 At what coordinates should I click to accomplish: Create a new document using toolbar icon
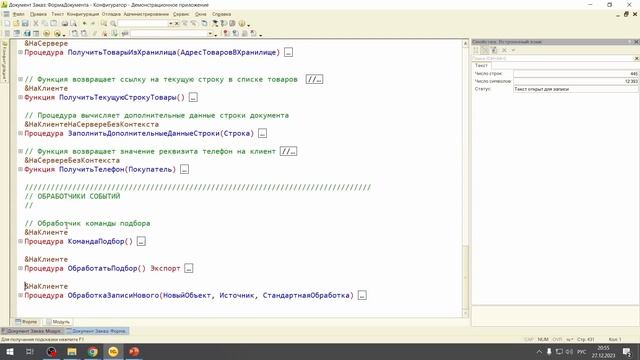(7, 24)
